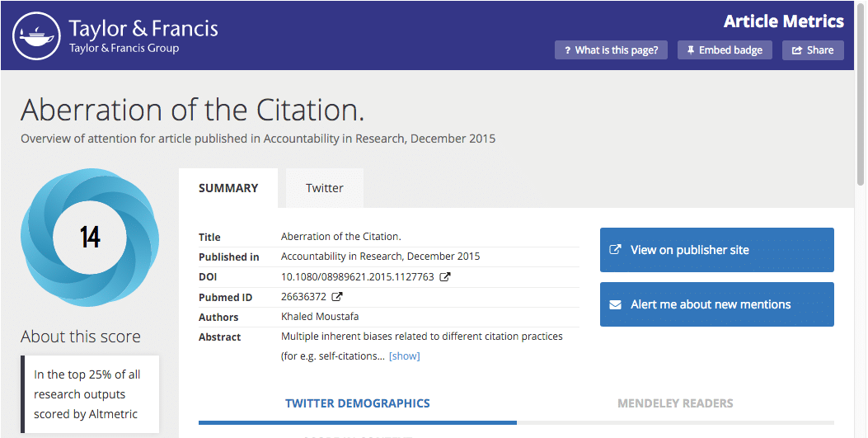Click the share arrow icon in Share button
Image resolution: width=868 pixels, height=438 pixels.
click(x=797, y=50)
